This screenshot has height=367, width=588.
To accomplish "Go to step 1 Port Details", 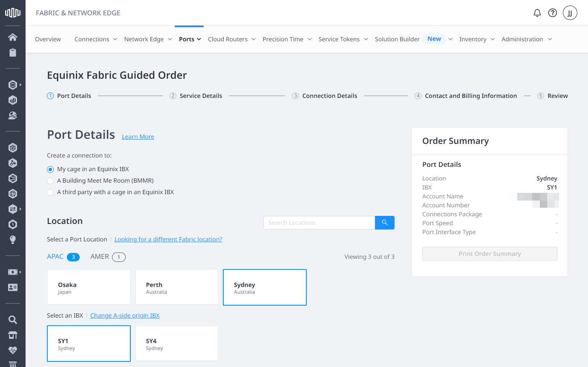I will point(69,96).
